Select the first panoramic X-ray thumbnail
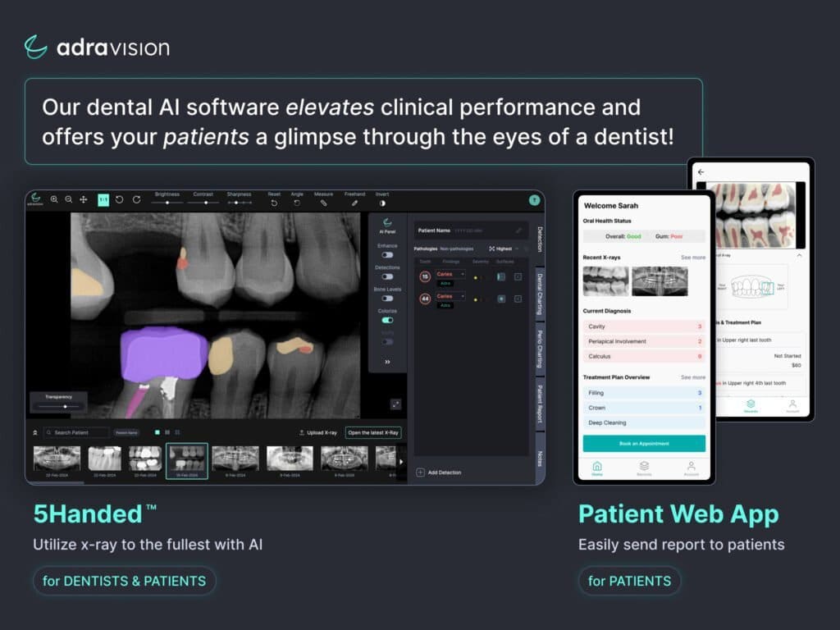 tap(57, 459)
